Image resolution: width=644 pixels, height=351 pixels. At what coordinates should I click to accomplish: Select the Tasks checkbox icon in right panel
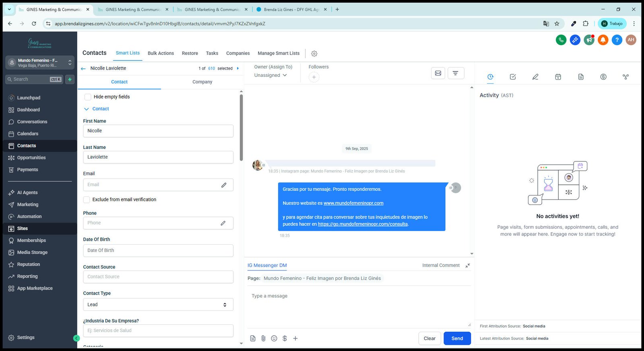(x=513, y=77)
